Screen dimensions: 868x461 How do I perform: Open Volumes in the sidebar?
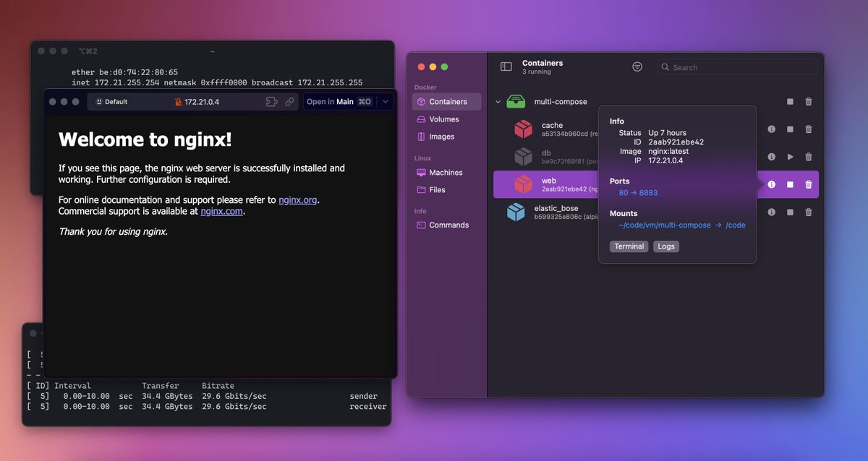446,119
